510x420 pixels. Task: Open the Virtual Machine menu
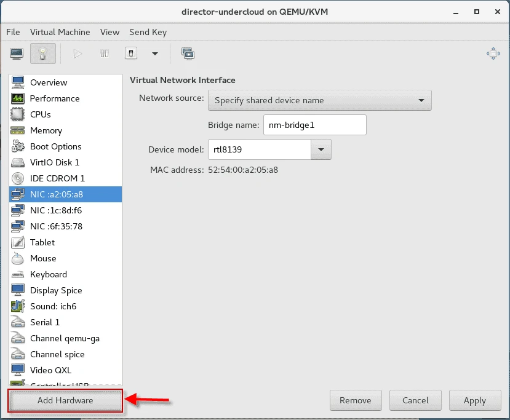click(60, 32)
